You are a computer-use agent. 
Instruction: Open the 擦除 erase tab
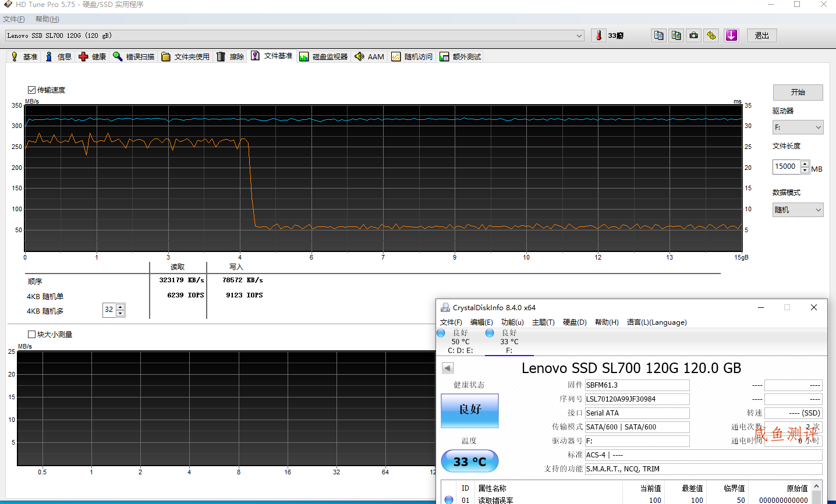tap(231, 56)
